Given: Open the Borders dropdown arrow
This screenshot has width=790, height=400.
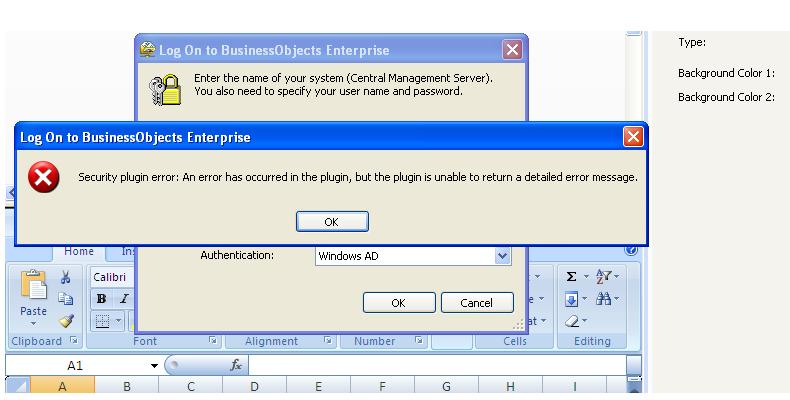Looking at the screenshot, I should [118, 321].
